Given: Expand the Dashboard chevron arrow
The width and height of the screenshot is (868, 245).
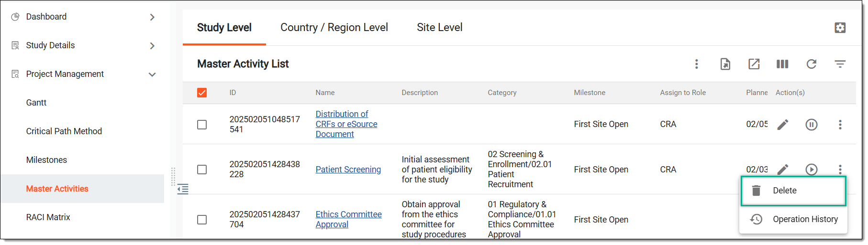Looking at the screenshot, I should 152,17.
